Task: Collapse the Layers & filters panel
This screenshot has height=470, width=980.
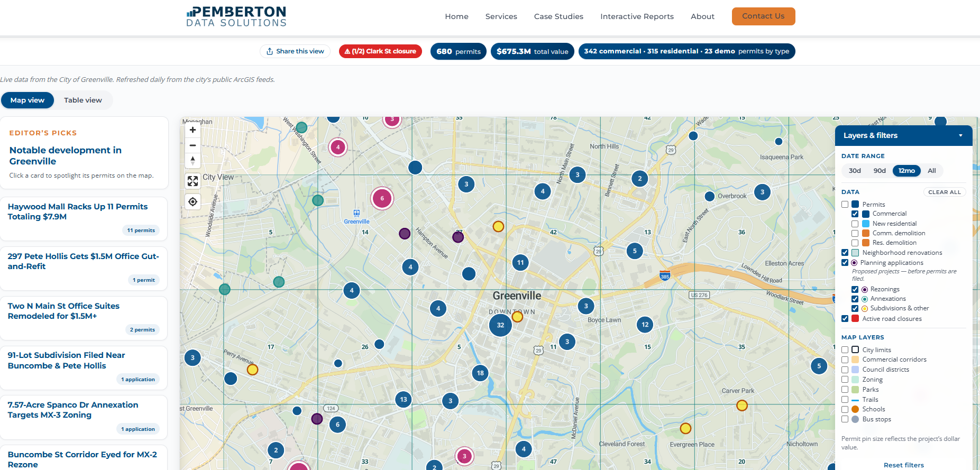Action: (960, 135)
